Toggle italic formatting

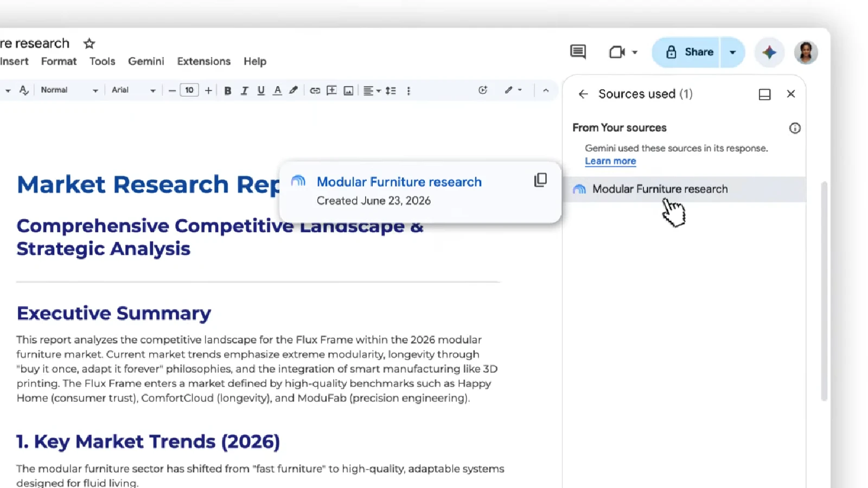244,91
